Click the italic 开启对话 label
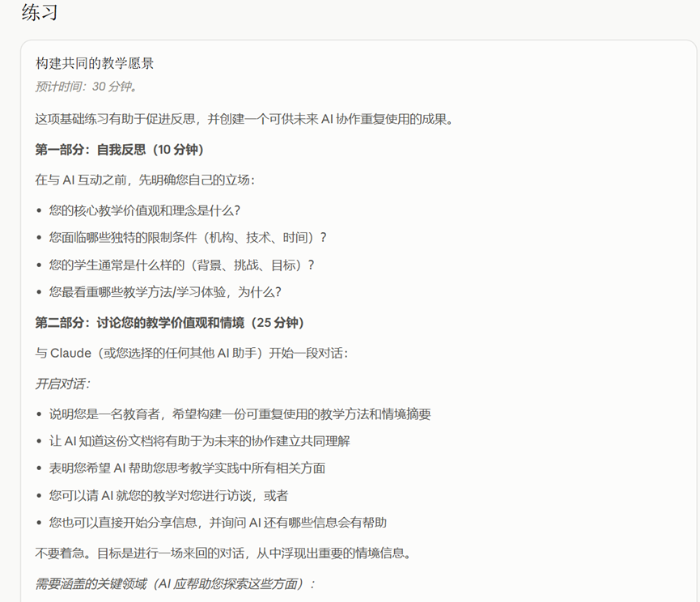700x602 pixels. pos(63,384)
